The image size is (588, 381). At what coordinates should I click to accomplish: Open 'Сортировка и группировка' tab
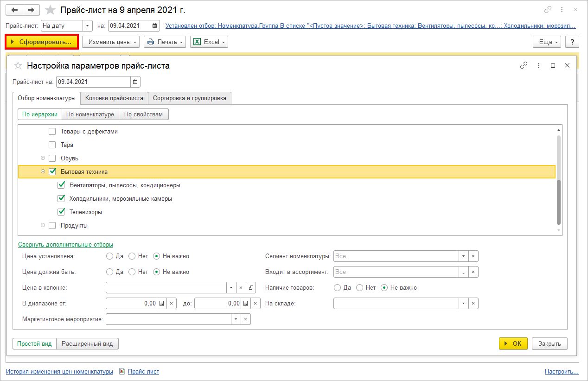point(189,98)
